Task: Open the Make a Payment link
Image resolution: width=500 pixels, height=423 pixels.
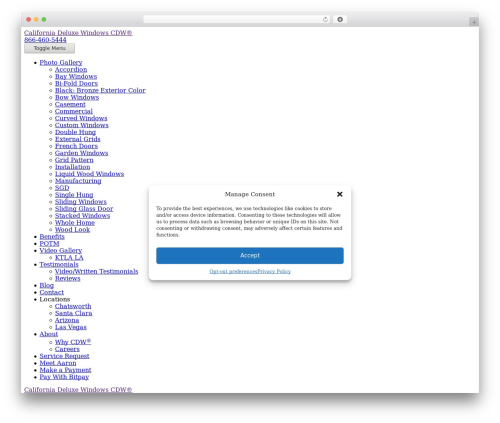Action: (x=65, y=370)
